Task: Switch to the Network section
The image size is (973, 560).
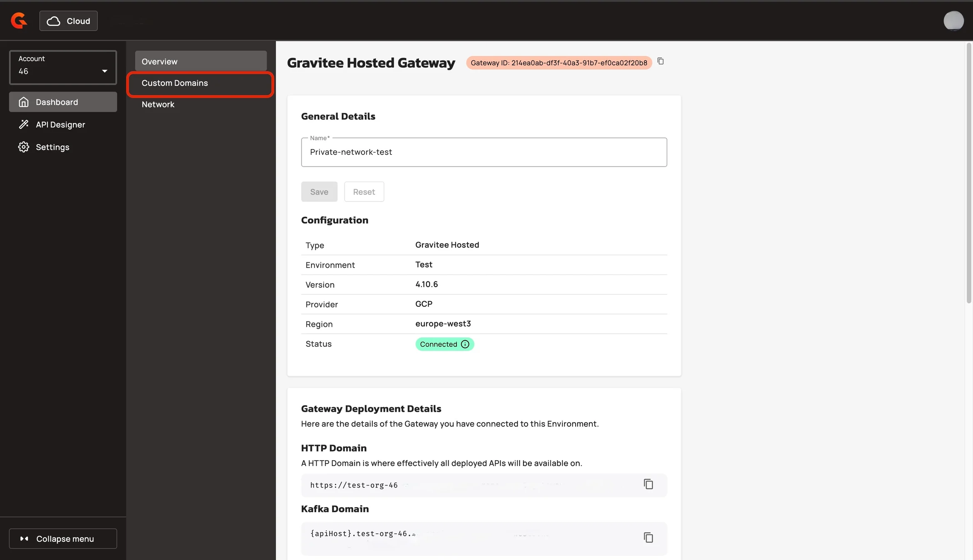Action: point(158,105)
